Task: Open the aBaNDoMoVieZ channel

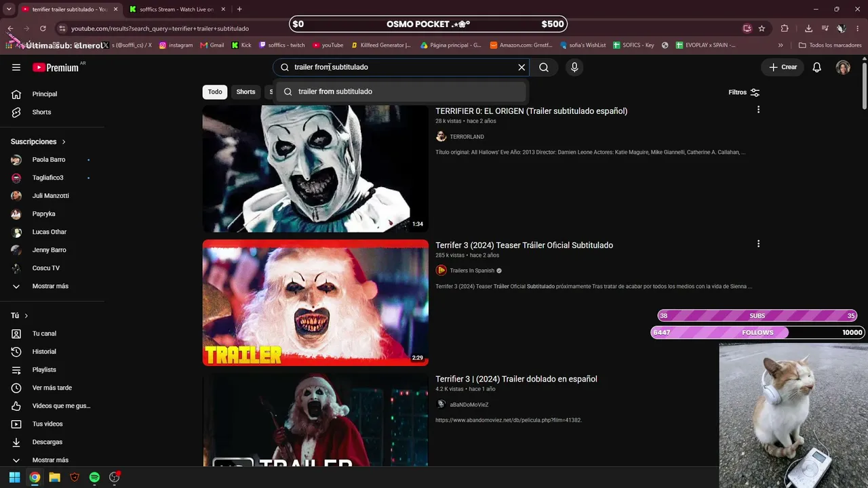Action: click(469, 405)
